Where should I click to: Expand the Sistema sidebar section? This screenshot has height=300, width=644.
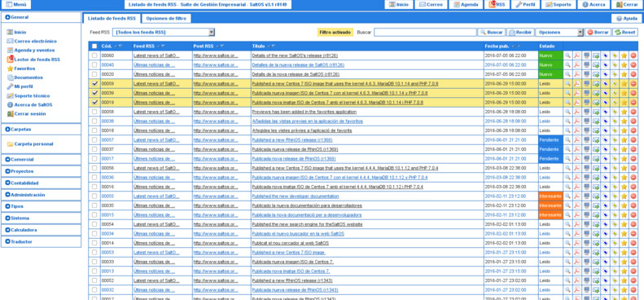tap(41, 218)
